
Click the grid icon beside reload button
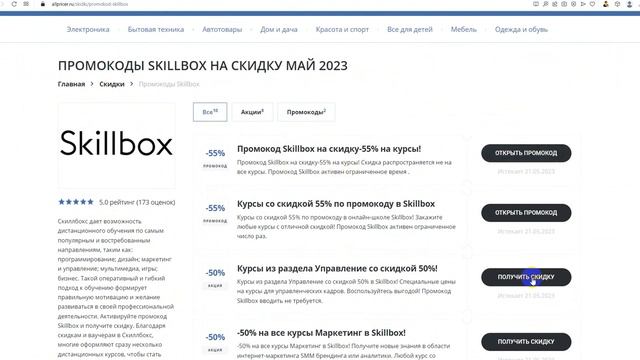pos(26,4)
